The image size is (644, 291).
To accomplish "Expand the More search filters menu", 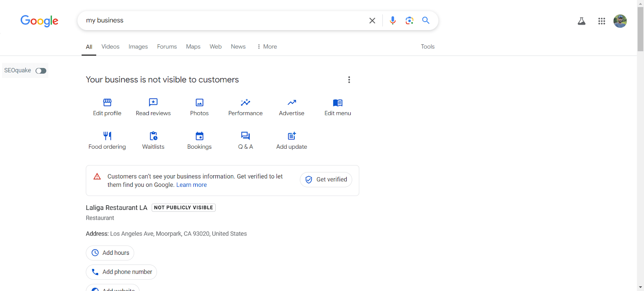I will pyautogui.click(x=267, y=47).
